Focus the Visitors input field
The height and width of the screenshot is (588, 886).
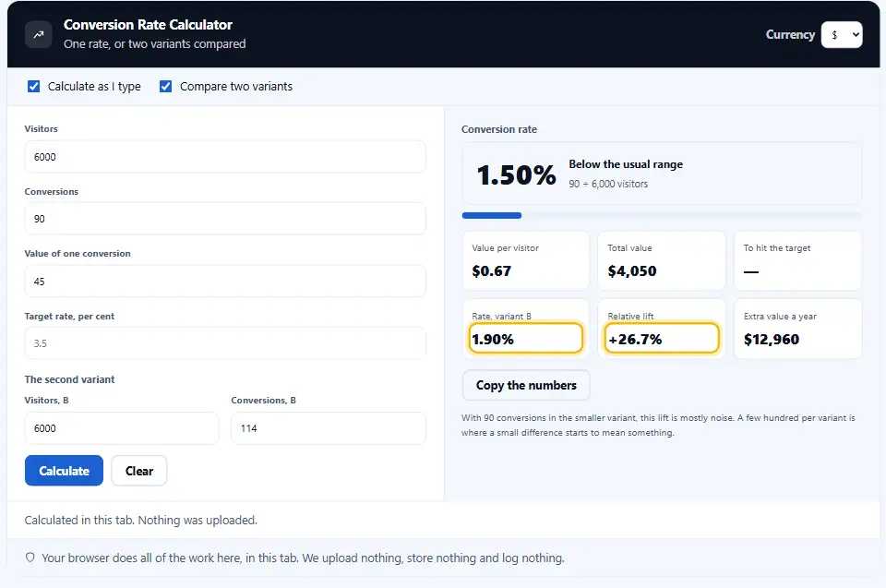pos(225,157)
